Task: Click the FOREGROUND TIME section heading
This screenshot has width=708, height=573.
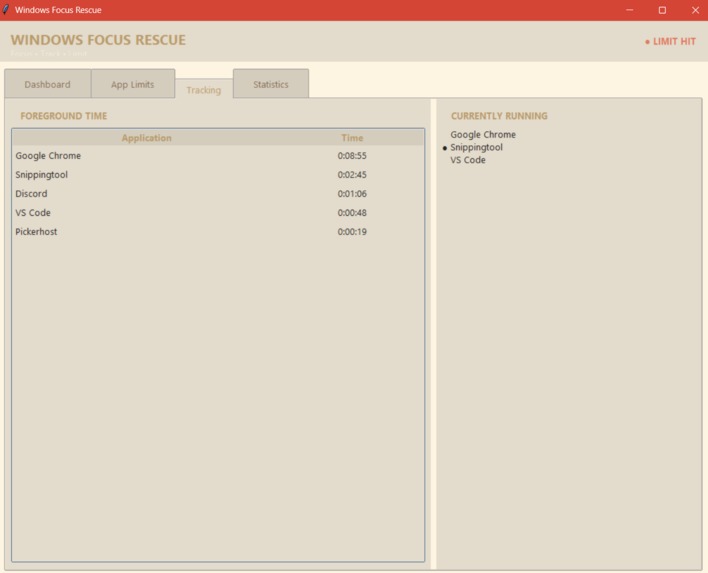Action: [x=64, y=116]
